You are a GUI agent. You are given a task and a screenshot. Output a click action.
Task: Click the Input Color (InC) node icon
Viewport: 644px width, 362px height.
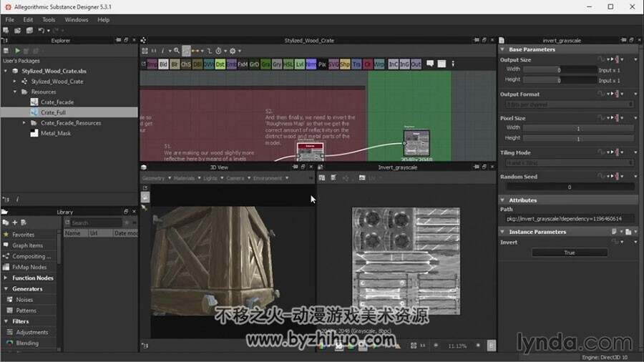click(x=393, y=64)
